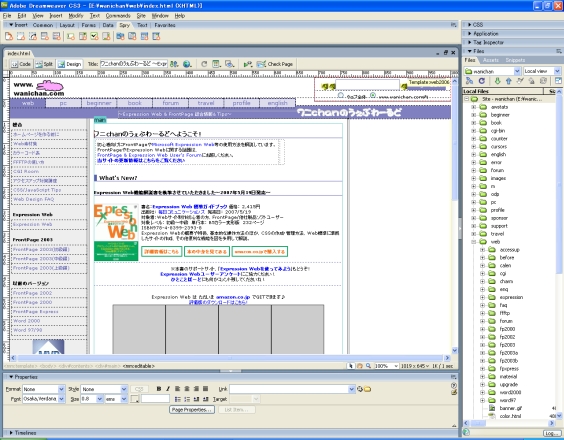Open File Management menu in document toolbar

pyautogui.click(x=174, y=64)
